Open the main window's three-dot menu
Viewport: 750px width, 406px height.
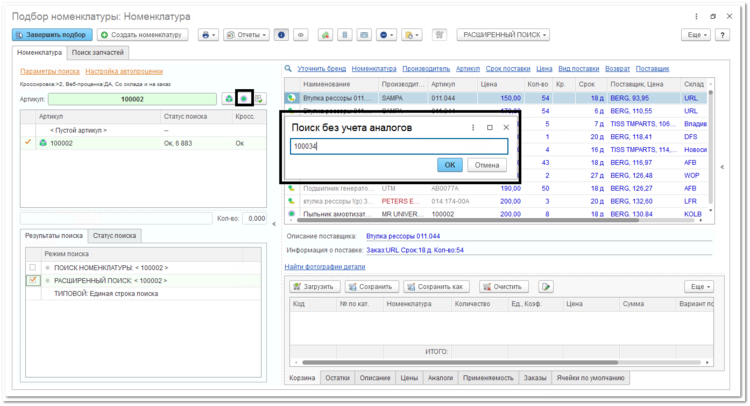696,16
